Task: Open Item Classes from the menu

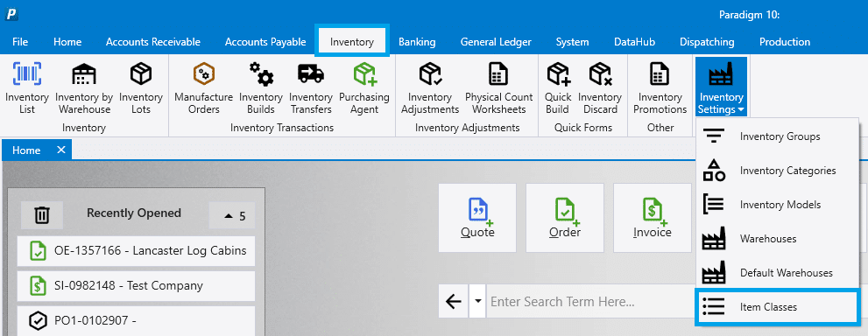Action: tap(777, 307)
